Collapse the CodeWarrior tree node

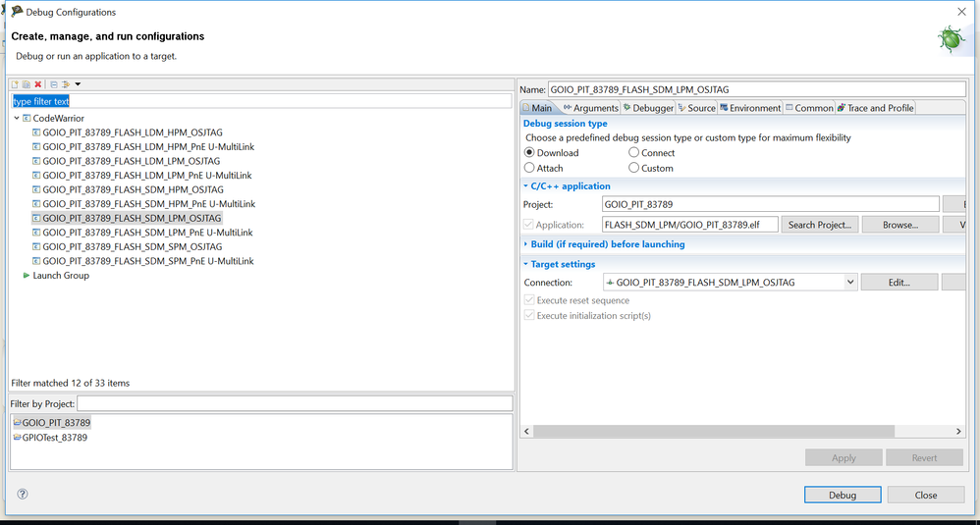click(x=17, y=118)
